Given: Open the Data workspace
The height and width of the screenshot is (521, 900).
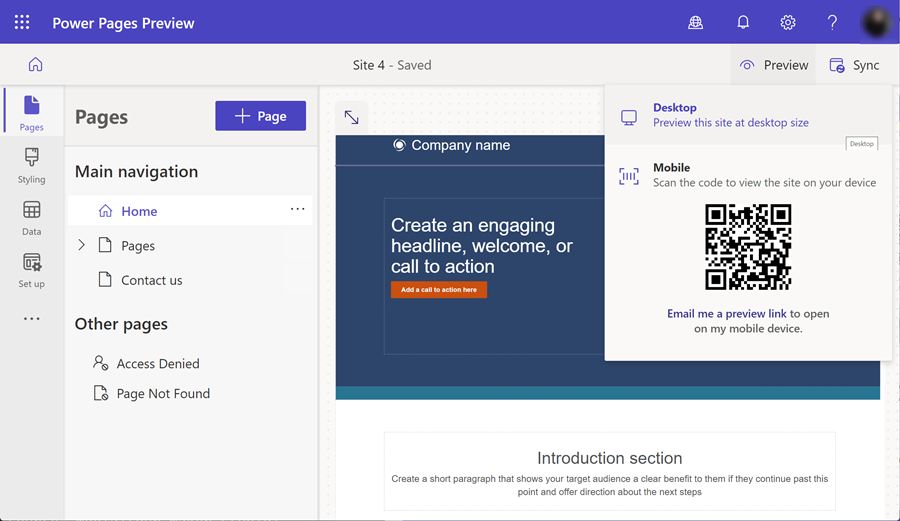Looking at the screenshot, I should tap(32, 218).
